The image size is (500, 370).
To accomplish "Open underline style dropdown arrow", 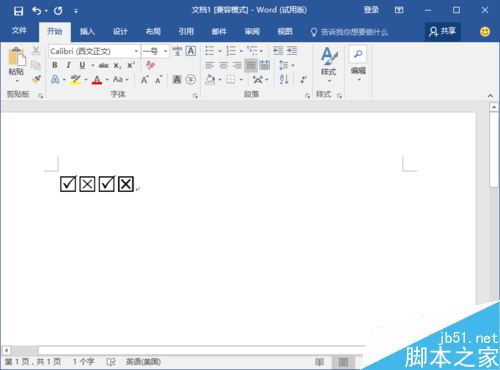I will pos(92,66).
